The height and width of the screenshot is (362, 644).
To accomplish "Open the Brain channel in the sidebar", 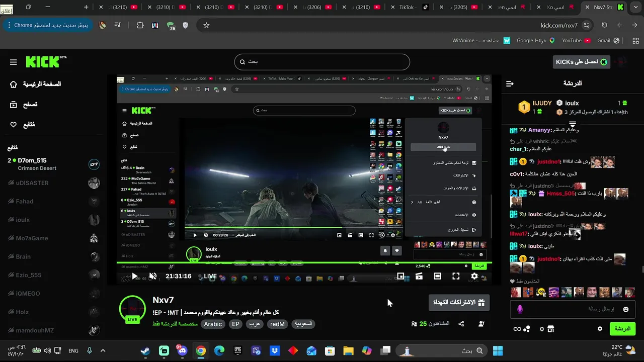I will [x=53, y=256].
